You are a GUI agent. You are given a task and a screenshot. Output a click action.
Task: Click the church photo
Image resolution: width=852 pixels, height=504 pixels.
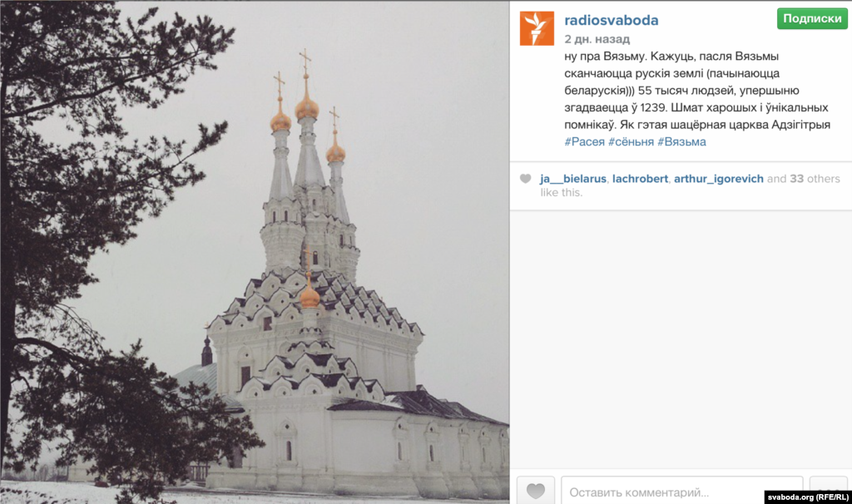(255, 252)
